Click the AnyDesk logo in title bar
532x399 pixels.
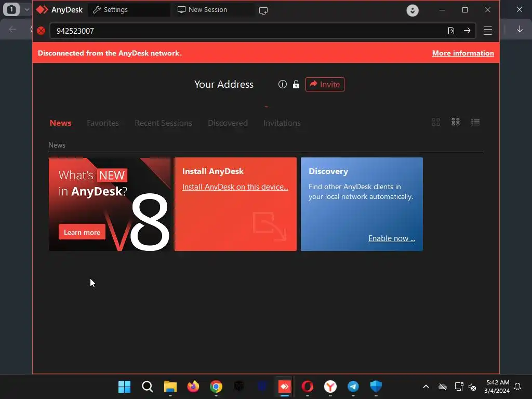[42, 10]
